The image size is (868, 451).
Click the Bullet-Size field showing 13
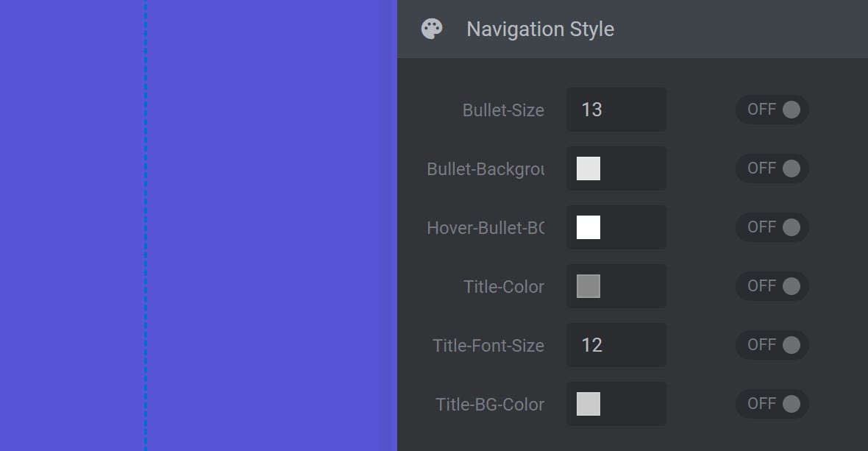[616, 110]
